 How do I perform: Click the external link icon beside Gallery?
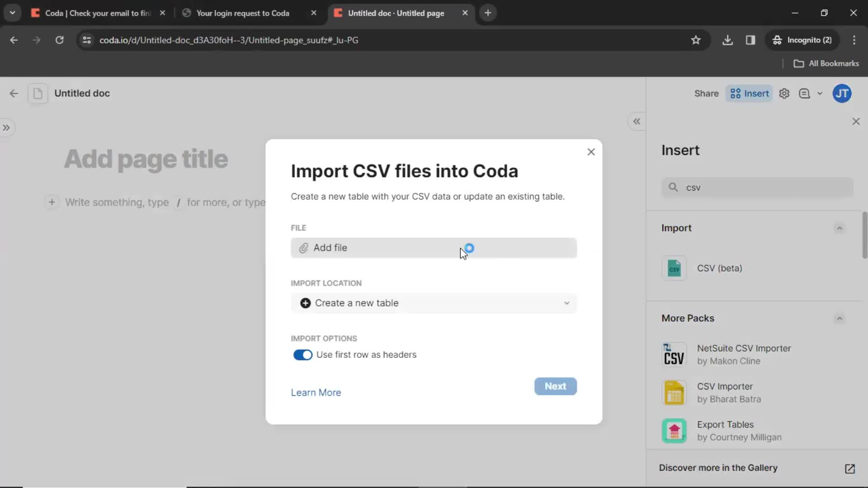pyautogui.click(x=850, y=469)
